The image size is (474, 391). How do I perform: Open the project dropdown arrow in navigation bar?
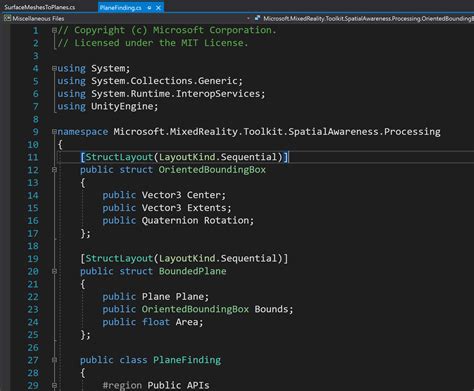(248, 18)
